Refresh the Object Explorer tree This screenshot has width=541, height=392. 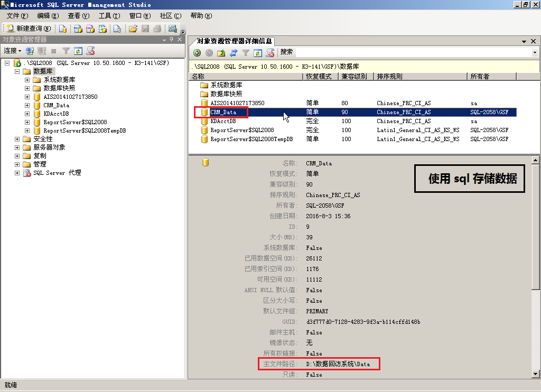(x=78, y=51)
